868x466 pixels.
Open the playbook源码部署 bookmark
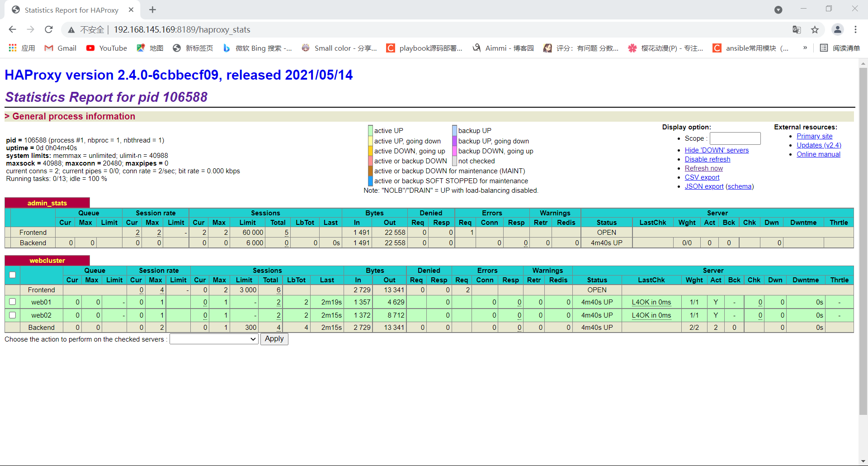pyautogui.click(x=425, y=48)
